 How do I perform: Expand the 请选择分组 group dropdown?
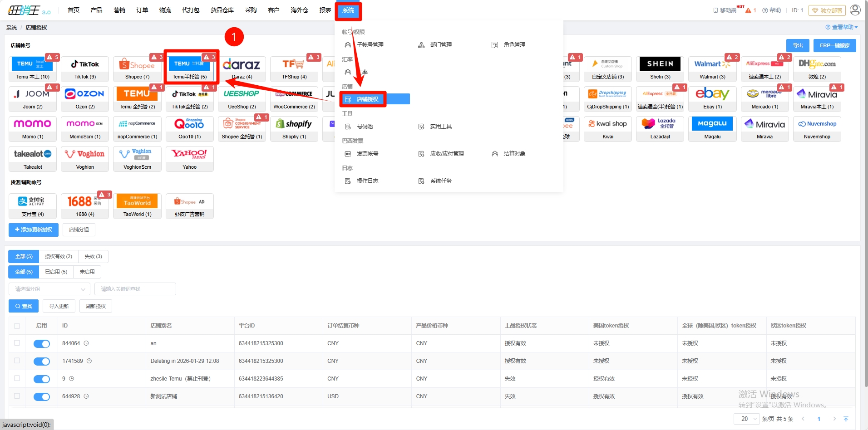pos(50,289)
